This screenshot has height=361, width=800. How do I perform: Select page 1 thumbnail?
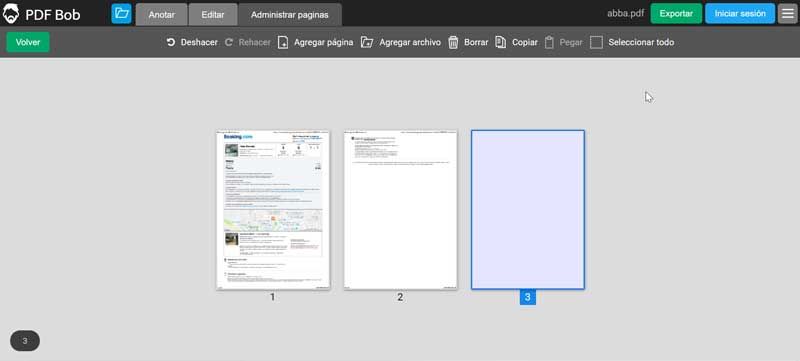pos(273,210)
